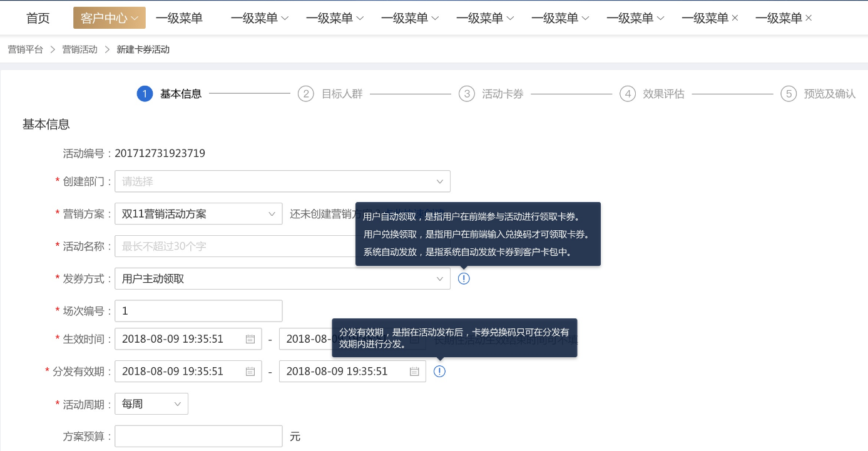868x451 pixels.
Task: Go to 首页 in the top menu
Action: click(x=38, y=18)
